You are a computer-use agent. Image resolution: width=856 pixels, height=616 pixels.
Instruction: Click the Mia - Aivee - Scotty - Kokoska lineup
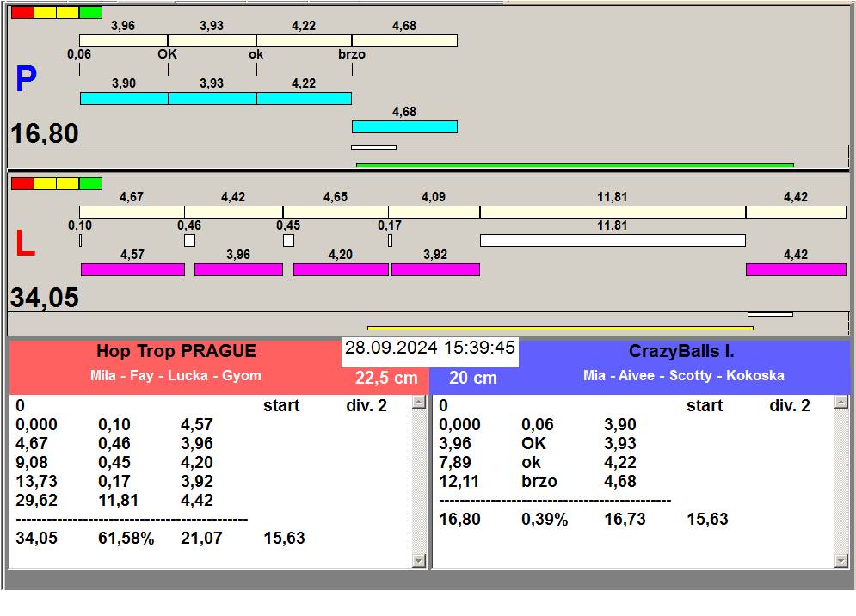click(x=683, y=376)
